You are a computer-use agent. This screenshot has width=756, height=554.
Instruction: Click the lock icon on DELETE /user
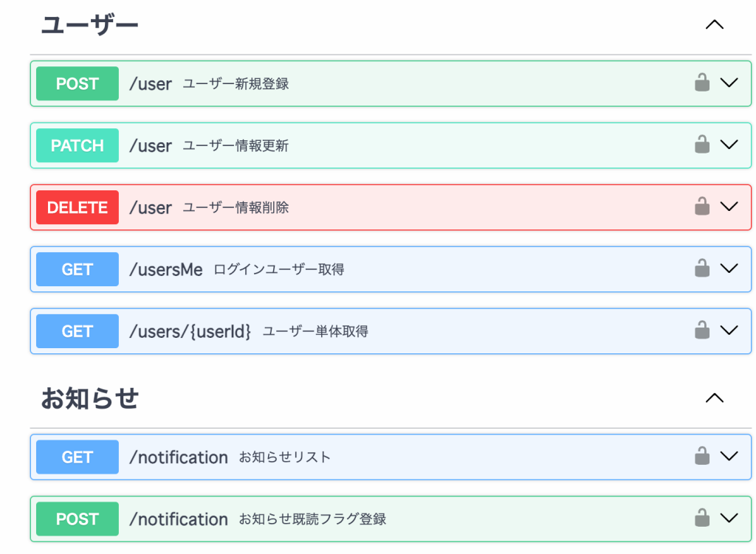tap(702, 207)
